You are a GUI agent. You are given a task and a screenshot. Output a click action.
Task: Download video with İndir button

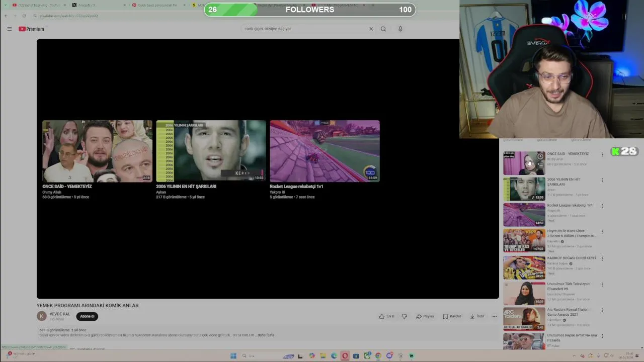[x=477, y=316]
